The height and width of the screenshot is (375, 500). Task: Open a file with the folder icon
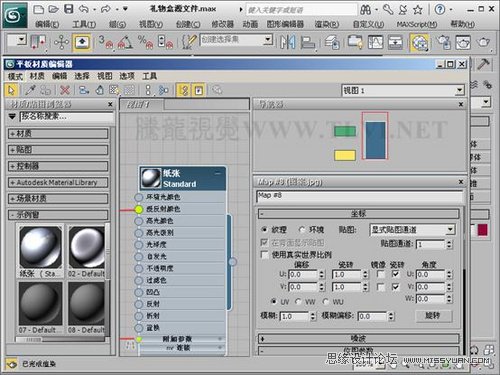[53, 9]
